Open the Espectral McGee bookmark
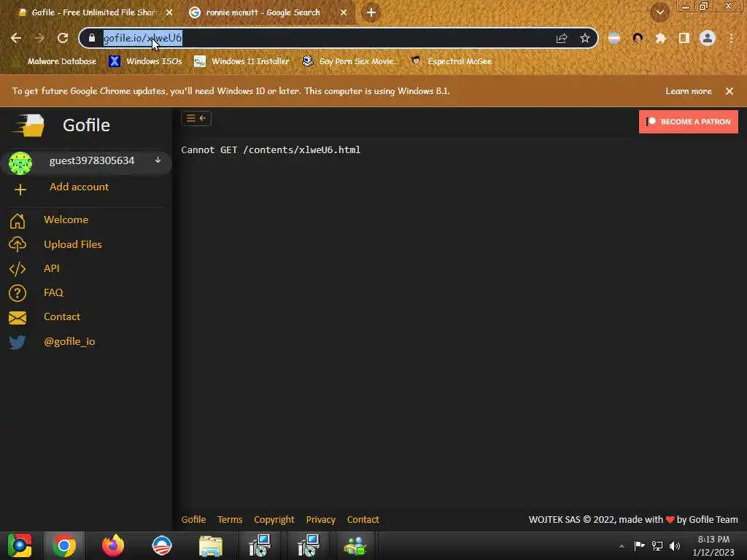 452,61
